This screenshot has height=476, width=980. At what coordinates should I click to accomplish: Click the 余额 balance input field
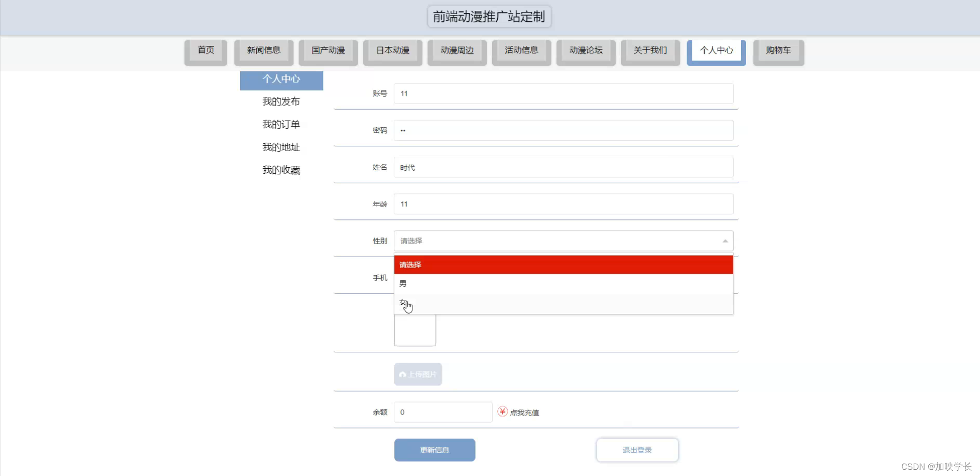pyautogui.click(x=442, y=411)
